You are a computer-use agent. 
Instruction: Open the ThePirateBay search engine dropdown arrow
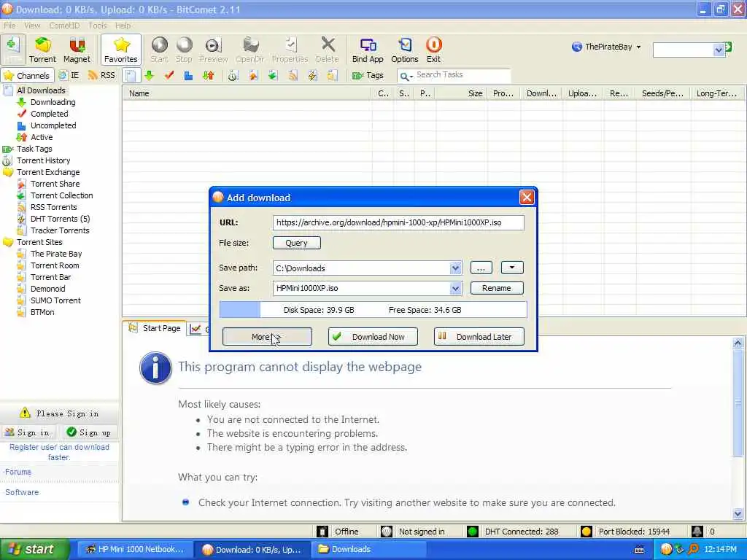pos(638,47)
